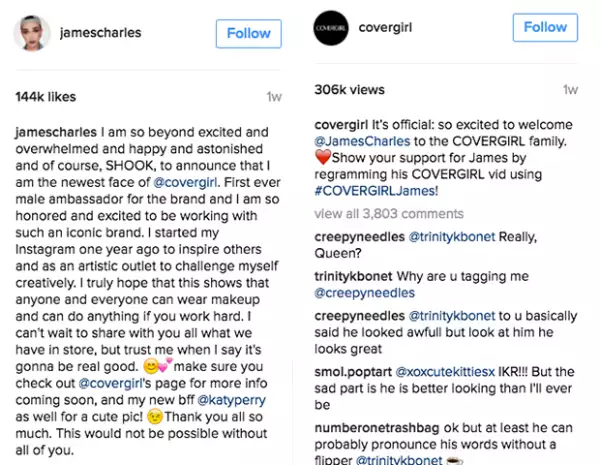The image size is (600, 465).
Task: Open smol.poptart commenter profile
Action: click(352, 369)
